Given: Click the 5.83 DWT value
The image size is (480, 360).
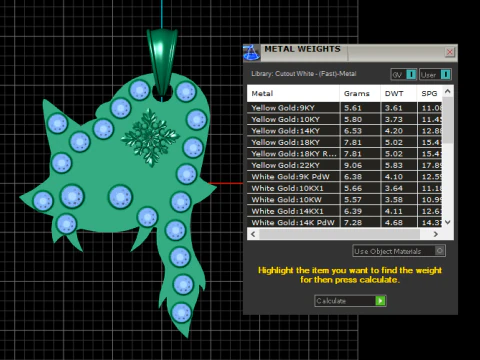Looking at the screenshot, I should 394,165.
